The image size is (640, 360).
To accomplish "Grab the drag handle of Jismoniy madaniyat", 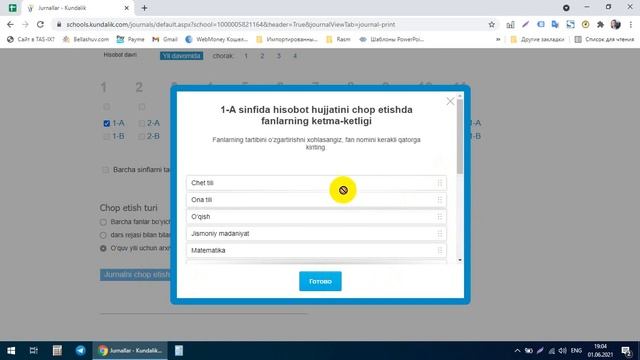I will click(440, 233).
